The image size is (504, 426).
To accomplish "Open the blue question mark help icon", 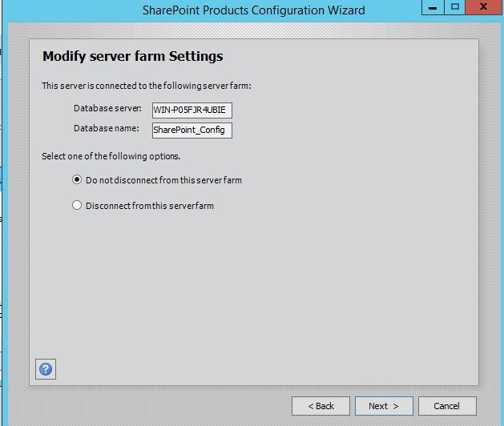I will (46, 369).
